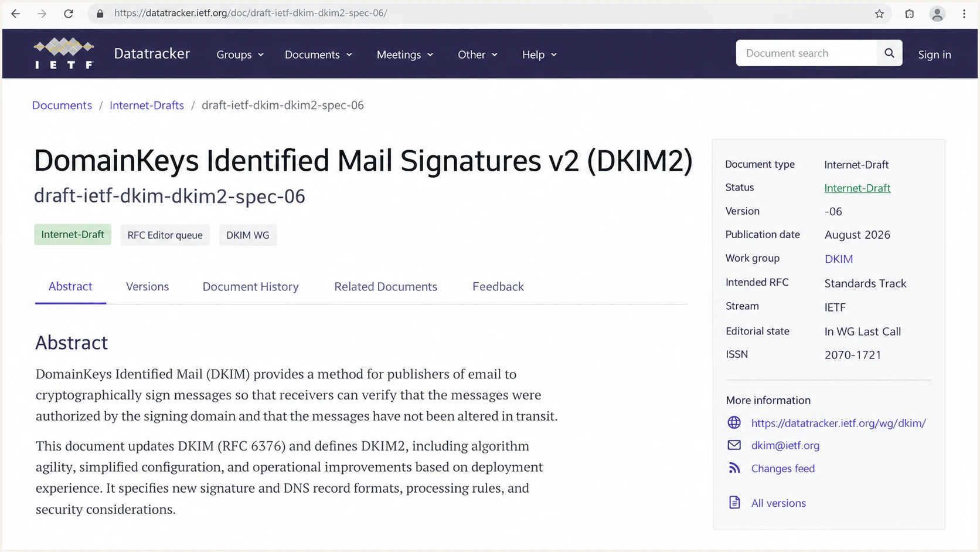This screenshot has width=980, height=552.
Task: Click the Sign in link
Action: click(934, 55)
